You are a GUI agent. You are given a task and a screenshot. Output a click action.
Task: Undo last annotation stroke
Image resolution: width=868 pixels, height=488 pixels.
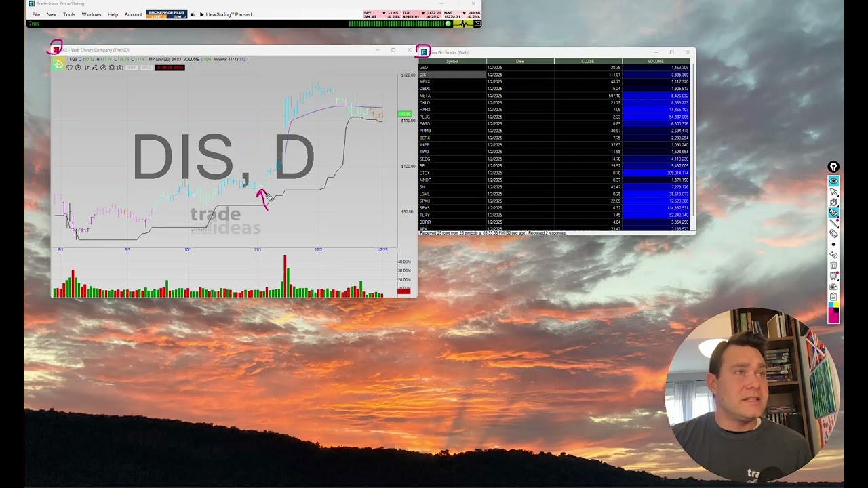[x=833, y=255]
